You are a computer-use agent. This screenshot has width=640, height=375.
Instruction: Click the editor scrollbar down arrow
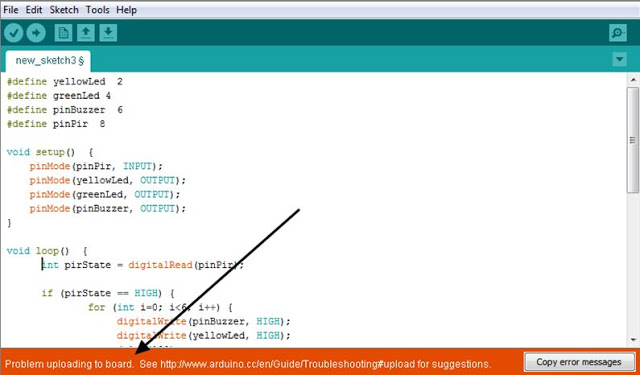pos(633,340)
